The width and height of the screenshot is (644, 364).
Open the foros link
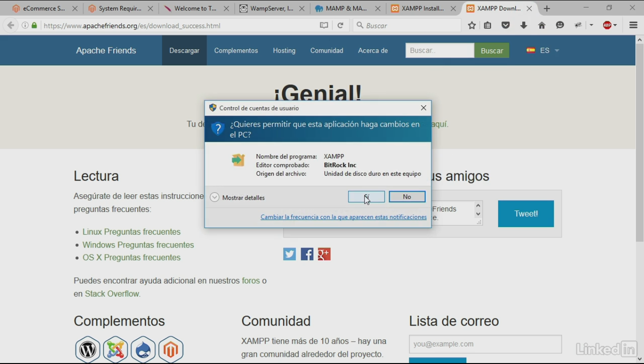[x=251, y=281]
